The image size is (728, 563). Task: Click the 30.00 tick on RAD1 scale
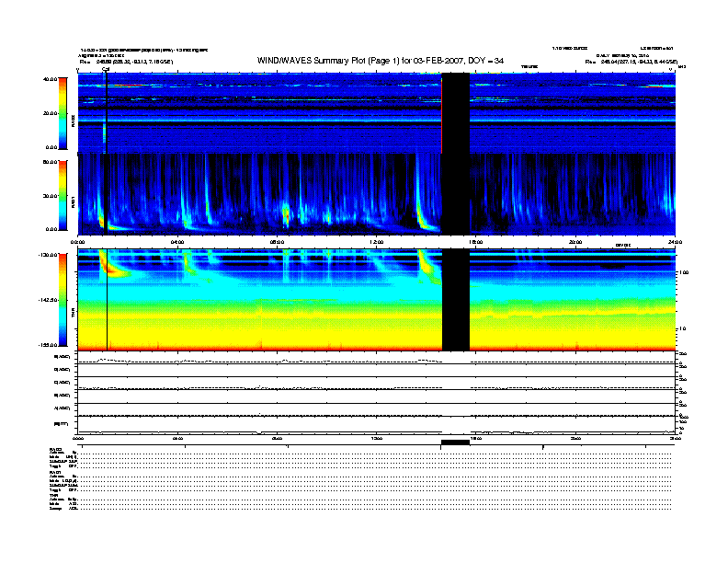pyautogui.click(x=50, y=196)
